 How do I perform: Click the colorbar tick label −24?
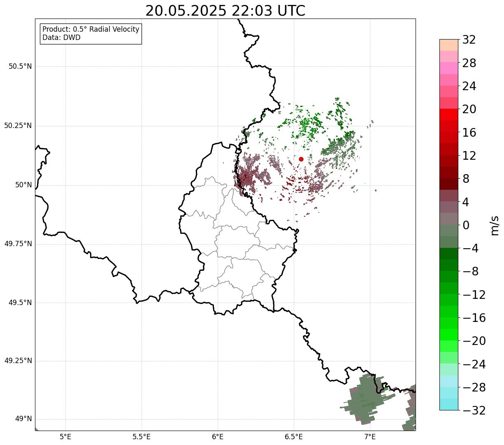pos(474,364)
